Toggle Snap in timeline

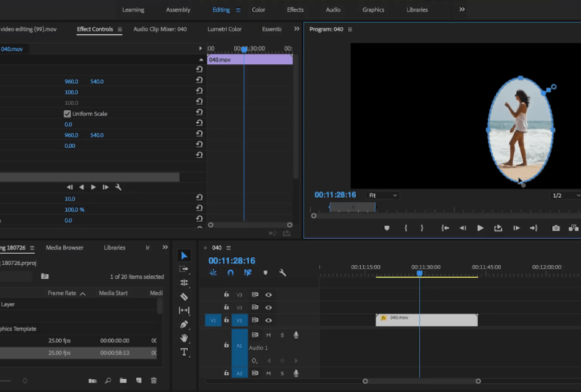click(230, 273)
